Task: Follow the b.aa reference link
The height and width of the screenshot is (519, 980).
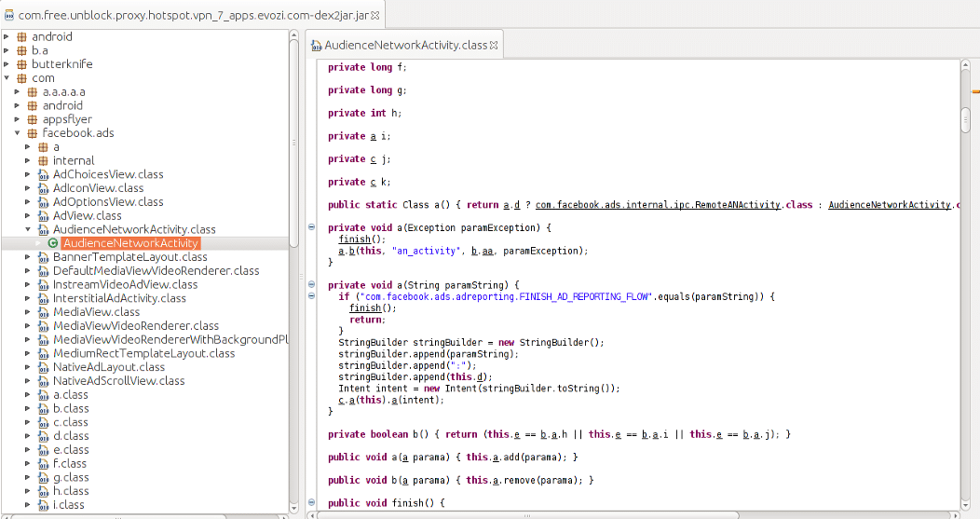Action: (482, 251)
